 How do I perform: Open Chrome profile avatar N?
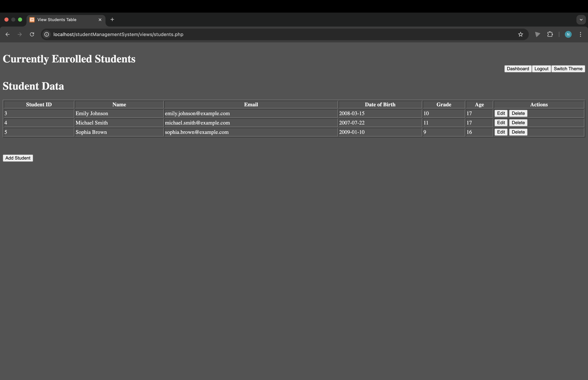pyautogui.click(x=568, y=34)
